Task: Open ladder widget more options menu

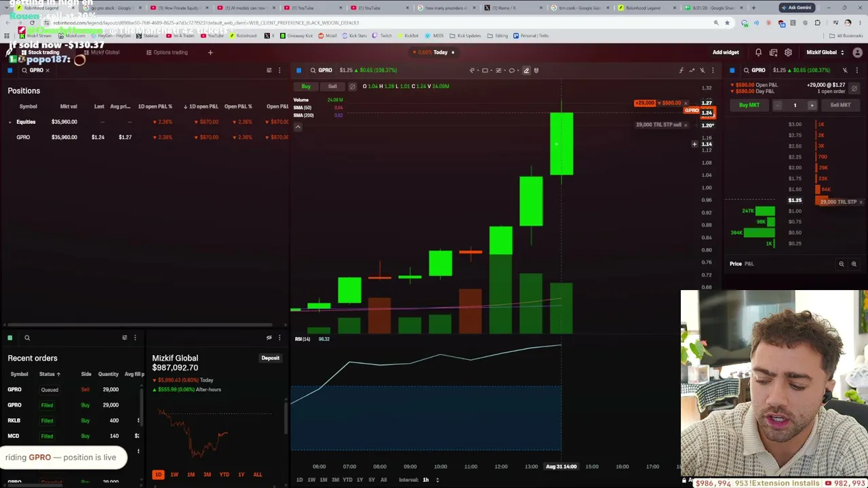Action: coord(857,70)
